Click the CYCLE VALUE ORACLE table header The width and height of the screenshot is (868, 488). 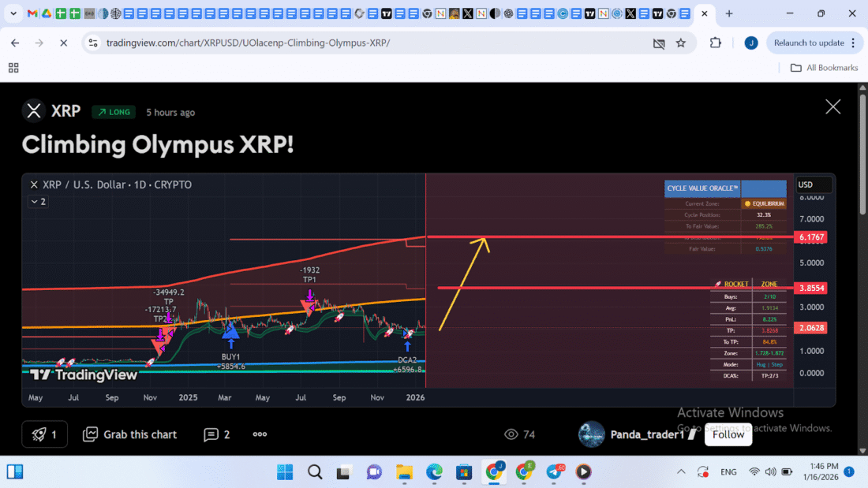[x=702, y=188]
